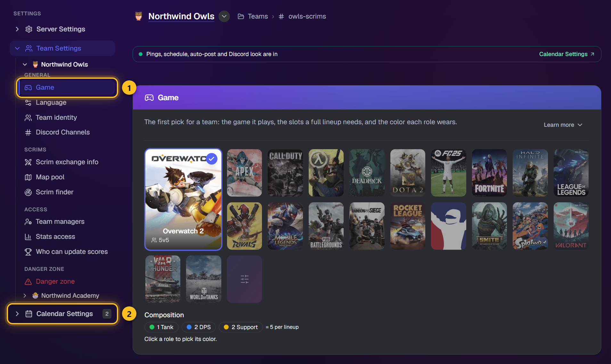This screenshot has width=611, height=364.
Task: Choose the Valorant game tile
Action: coord(571,226)
